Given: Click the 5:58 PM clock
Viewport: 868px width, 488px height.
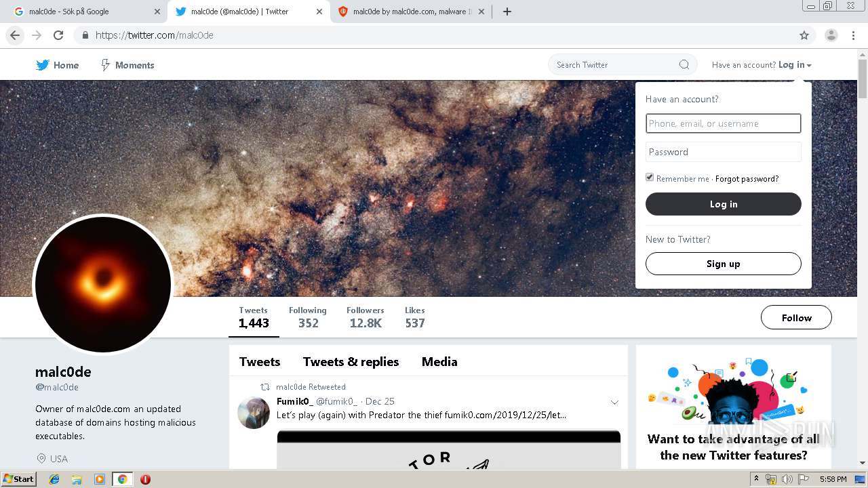Looking at the screenshot, I should 833,479.
